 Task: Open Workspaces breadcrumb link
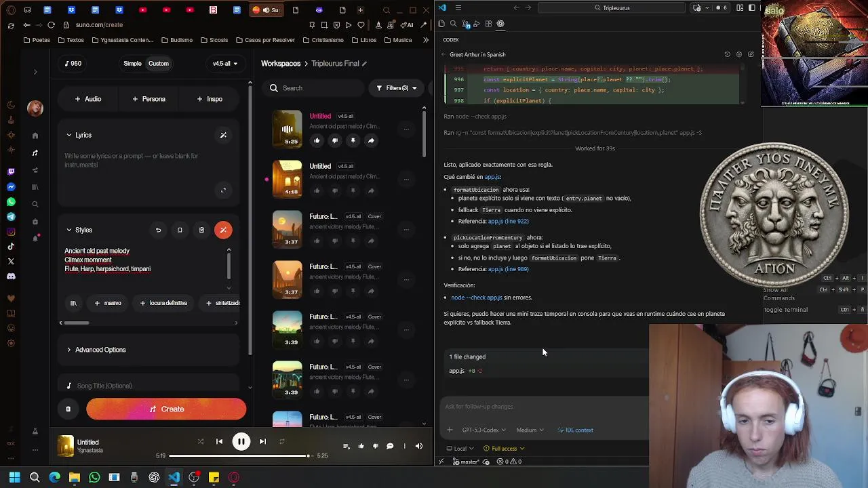pyautogui.click(x=281, y=64)
